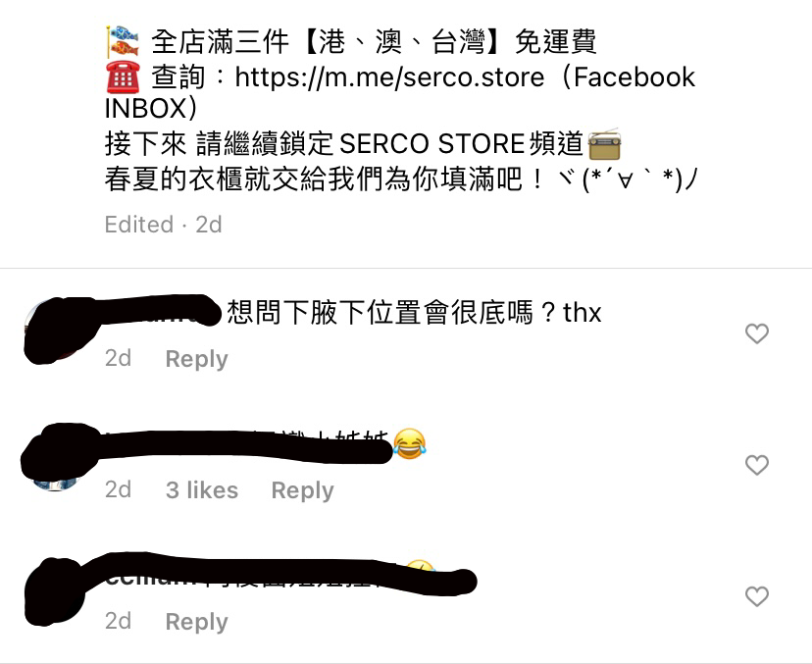
Task: Open the third commenter's redacted profile avatar
Action: (54, 592)
